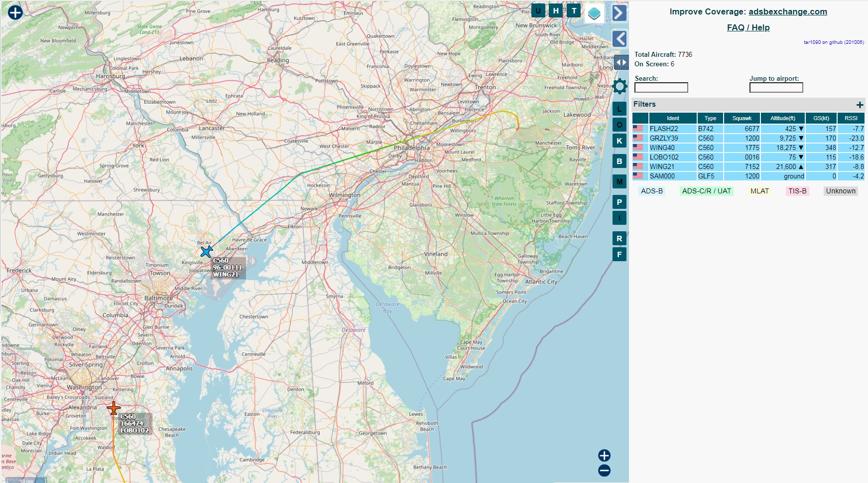Image resolution: width=868 pixels, height=483 pixels.
Task: Expand the Filters section plus
Action: tap(860, 105)
